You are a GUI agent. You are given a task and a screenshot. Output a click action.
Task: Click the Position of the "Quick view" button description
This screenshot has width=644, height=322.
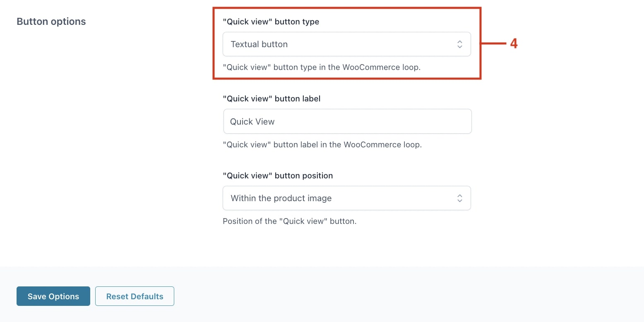click(x=289, y=221)
